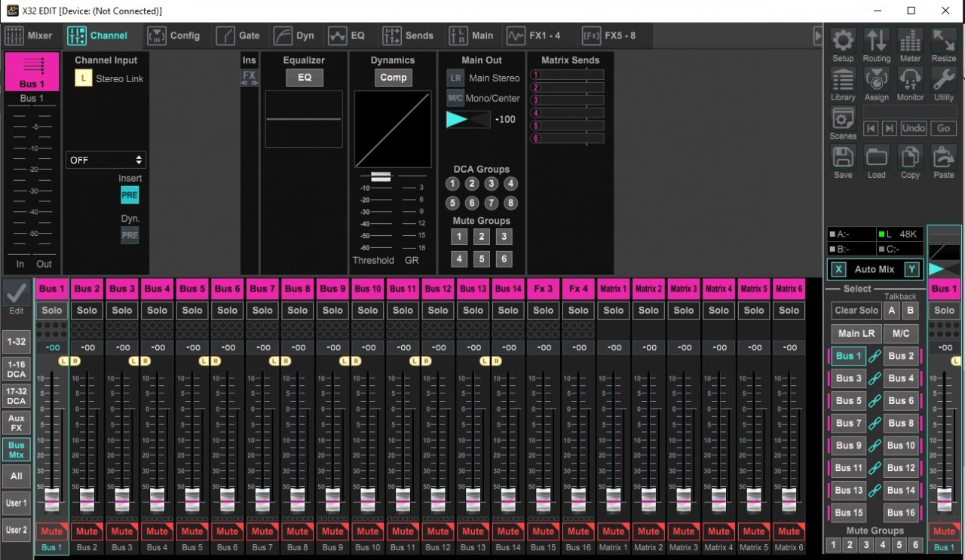Image resolution: width=965 pixels, height=560 pixels.
Task: Switch to the Mixer tab
Action: (29, 35)
